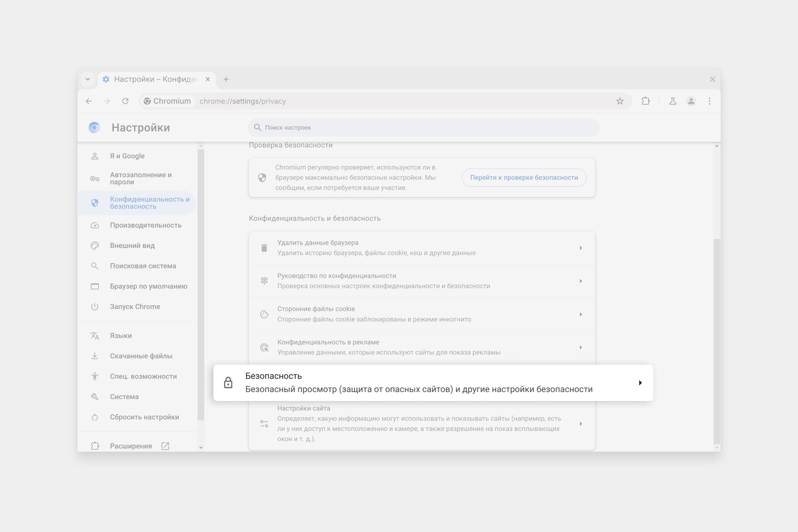
Task: Open Настройки сайта row arrow
Action: 580,424
